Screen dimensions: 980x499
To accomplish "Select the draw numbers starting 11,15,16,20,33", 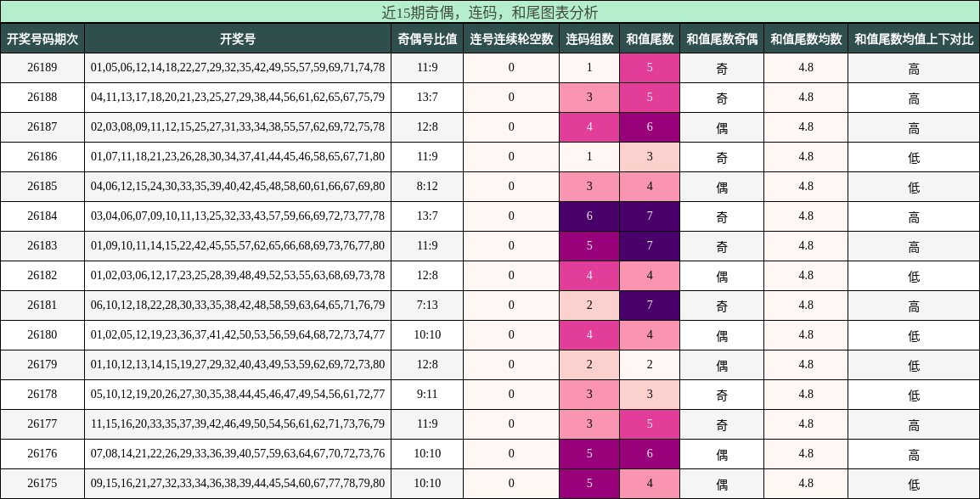I will point(238,423).
